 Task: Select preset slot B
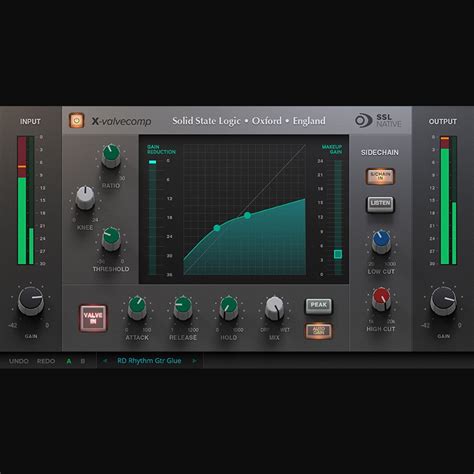(x=83, y=361)
